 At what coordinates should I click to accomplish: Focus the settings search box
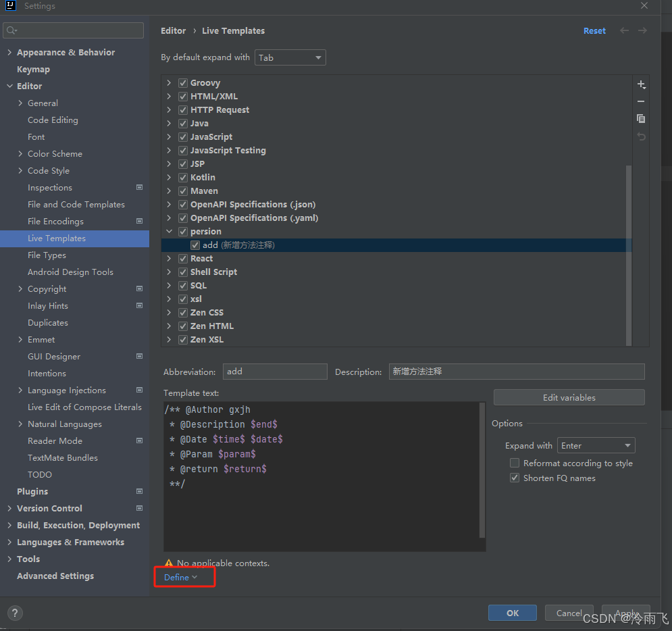pyautogui.click(x=74, y=30)
